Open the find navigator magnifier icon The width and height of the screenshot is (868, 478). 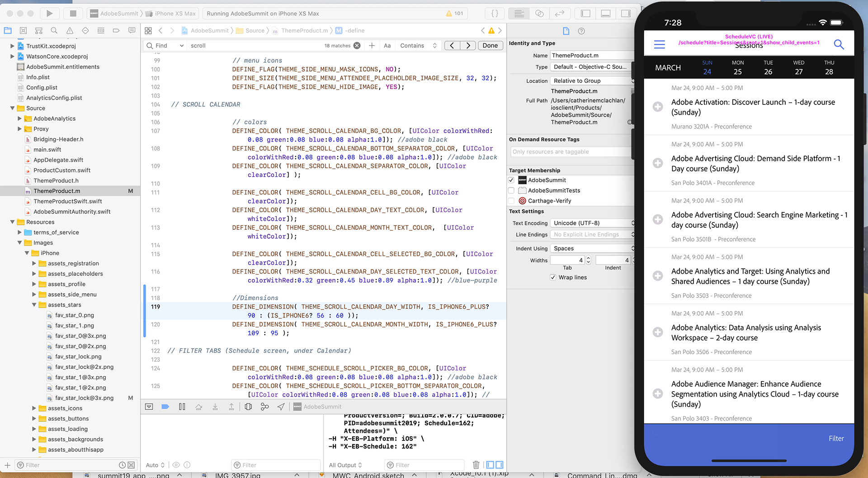click(x=54, y=31)
